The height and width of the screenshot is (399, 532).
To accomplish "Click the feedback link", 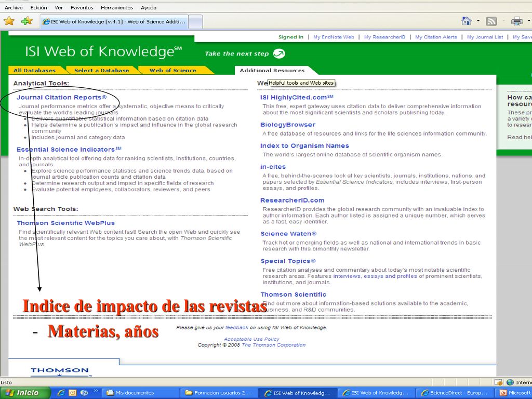I will point(237,327).
